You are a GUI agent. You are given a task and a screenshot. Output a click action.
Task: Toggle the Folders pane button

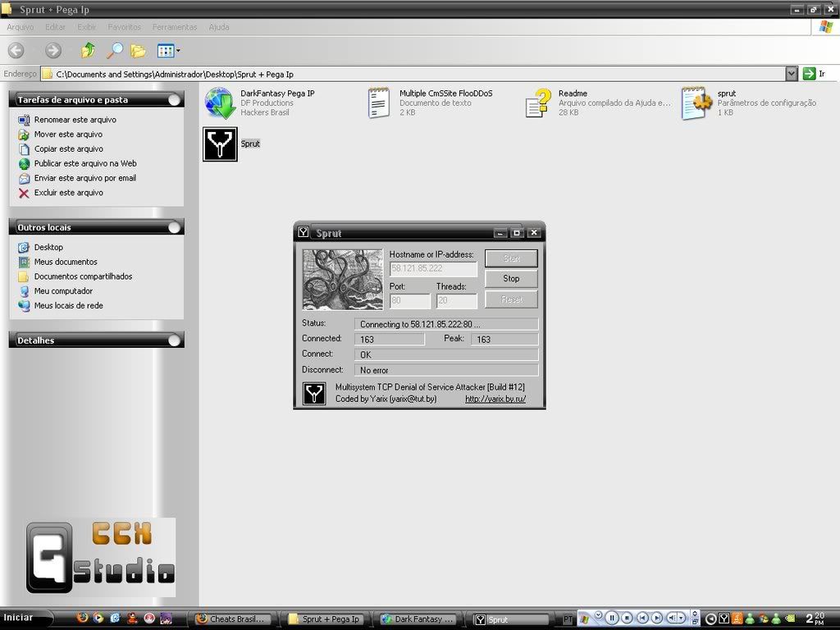138,51
